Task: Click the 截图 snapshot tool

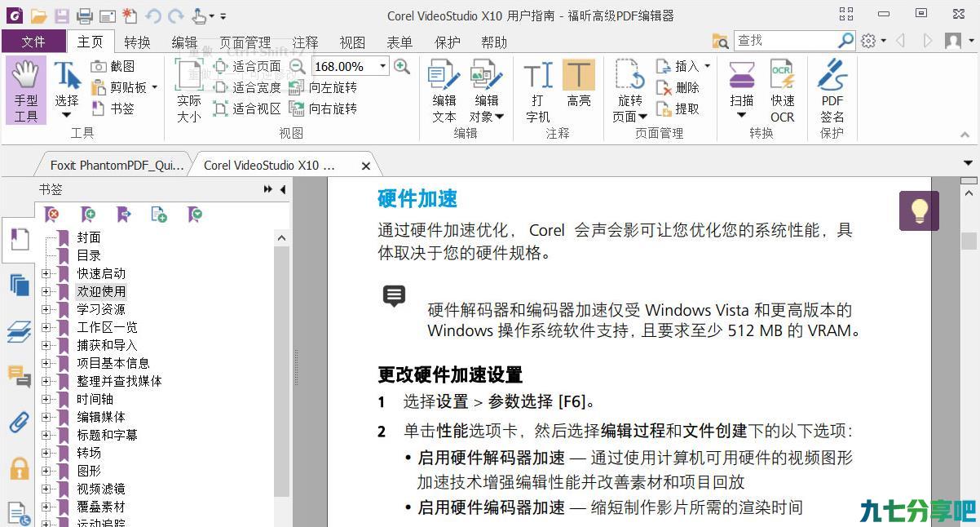Action: [113, 66]
